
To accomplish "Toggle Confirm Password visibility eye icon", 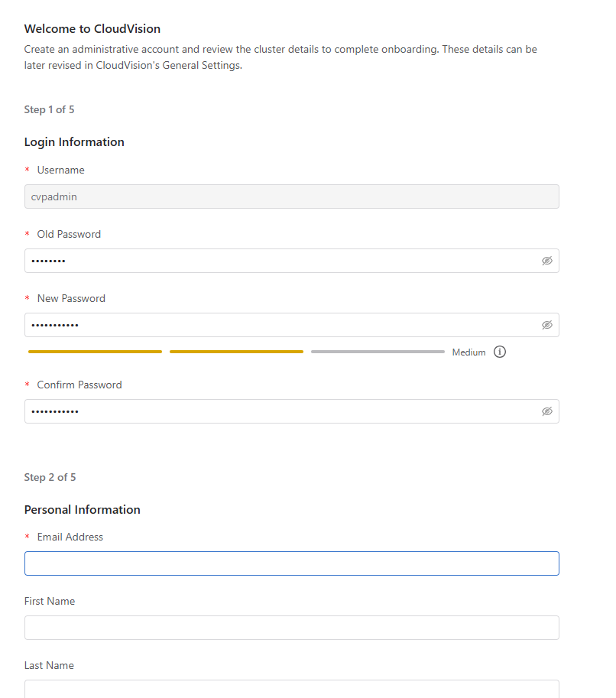I will (547, 411).
